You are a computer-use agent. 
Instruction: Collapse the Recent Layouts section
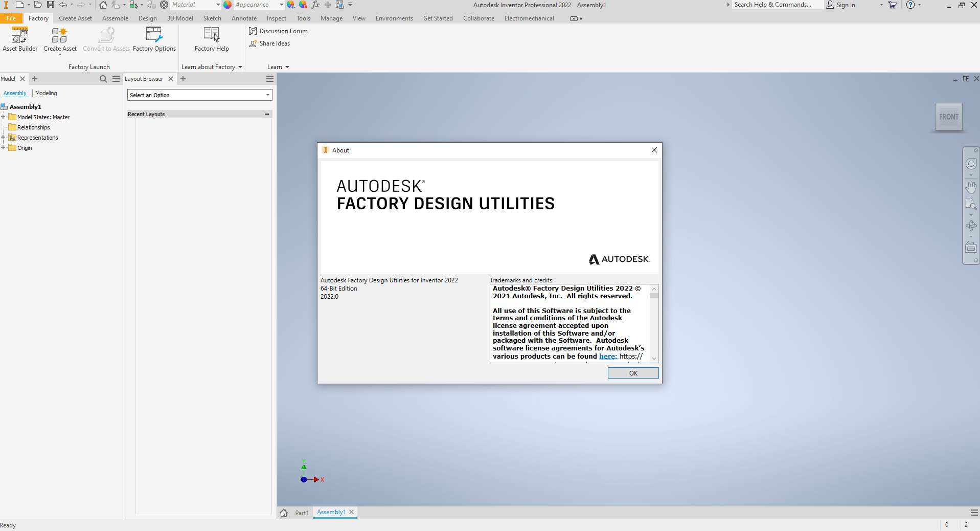pos(267,114)
